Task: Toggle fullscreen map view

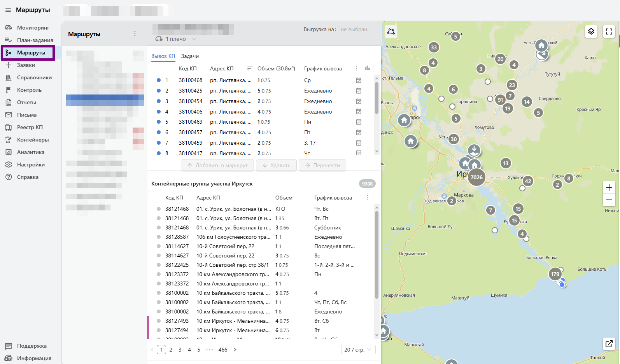Action: pos(609,31)
